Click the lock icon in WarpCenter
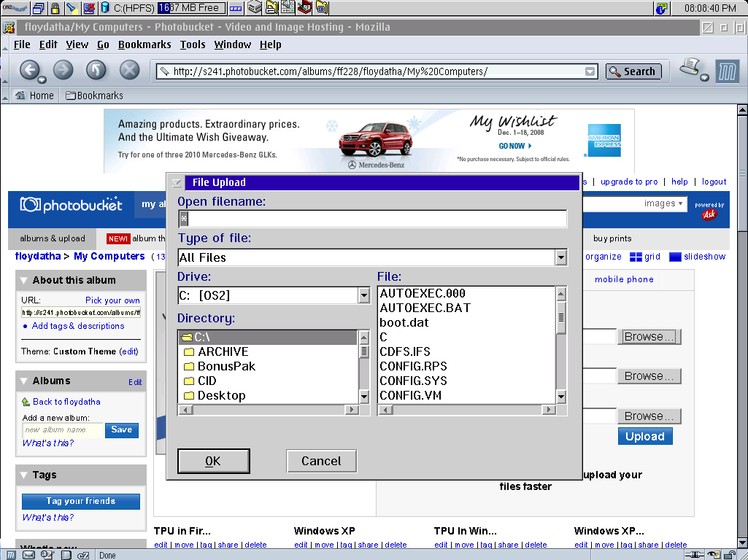Screen dimensions: 748x560 55,9
